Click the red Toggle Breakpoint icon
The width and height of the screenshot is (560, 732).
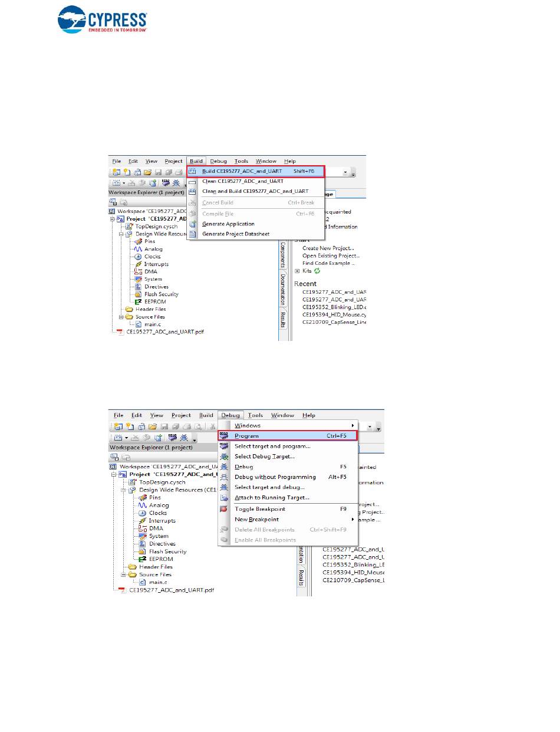click(x=224, y=509)
